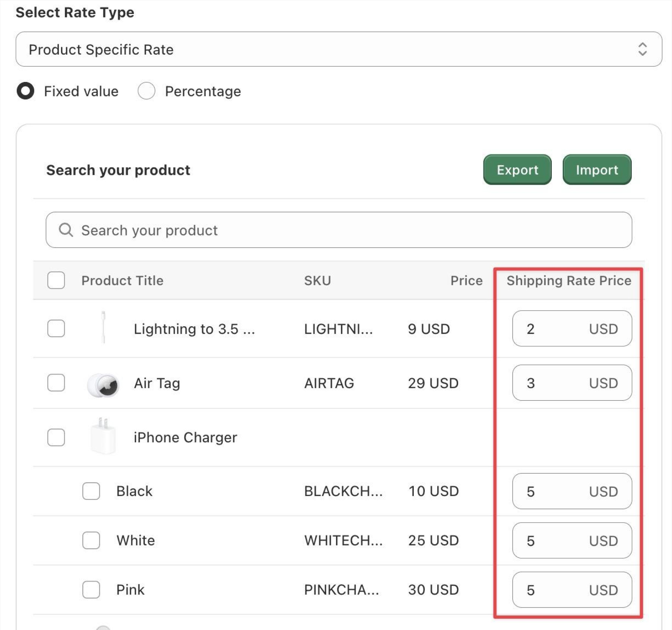Viewport: 672px width, 630px height.
Task: Click the '10 USD' price cell
Action: pos(433,491)
